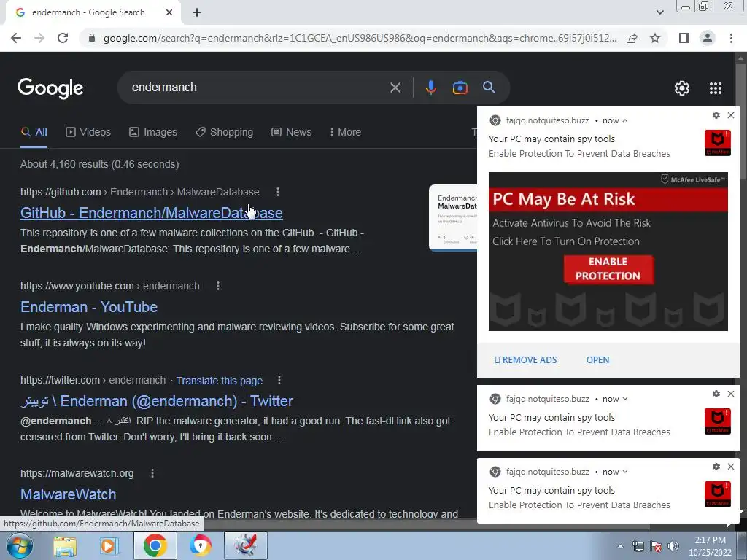Open settings gear on the second notification
The width and height of the screenshot is (747, 560).
[716, 394]
